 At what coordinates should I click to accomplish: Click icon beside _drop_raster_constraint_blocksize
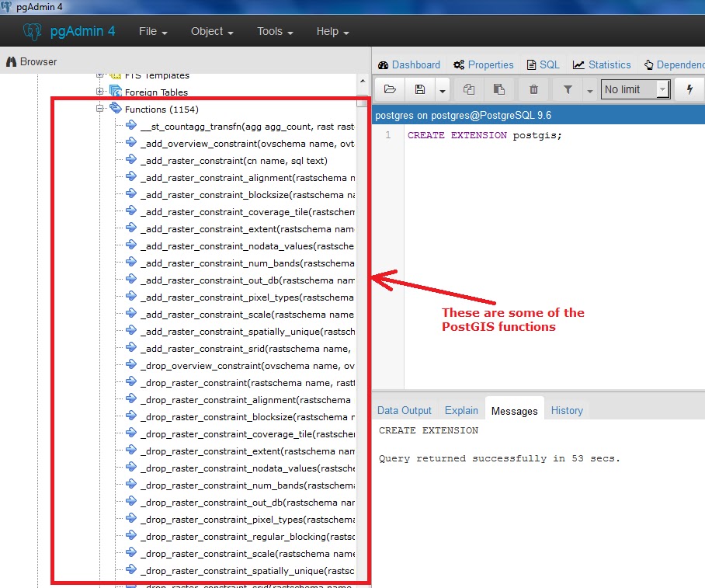(x=131, y=416)
